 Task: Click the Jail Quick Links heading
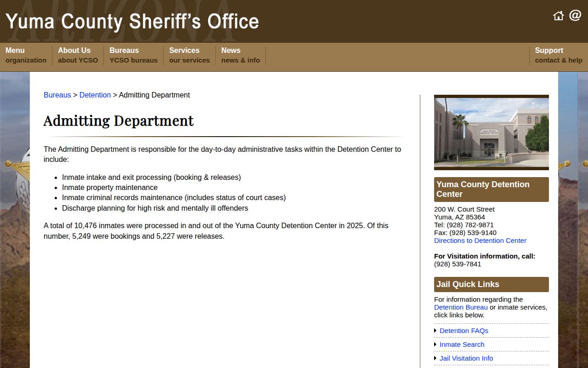coord(492,284)
